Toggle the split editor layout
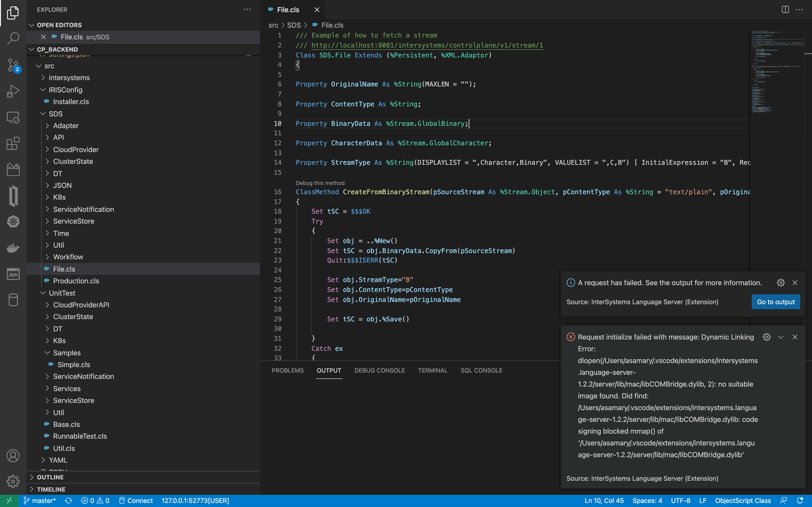The width and height of the screenshot is (812, 507). [785, 9]
